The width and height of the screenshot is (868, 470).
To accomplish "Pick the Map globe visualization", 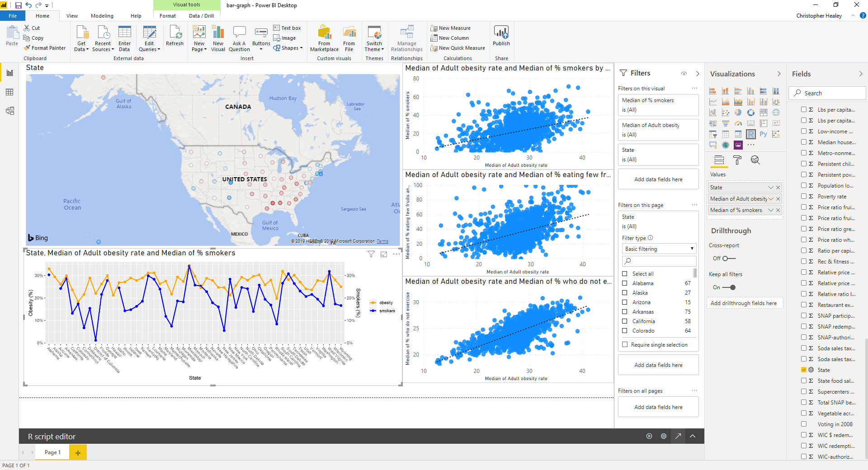I will point(776,113).
